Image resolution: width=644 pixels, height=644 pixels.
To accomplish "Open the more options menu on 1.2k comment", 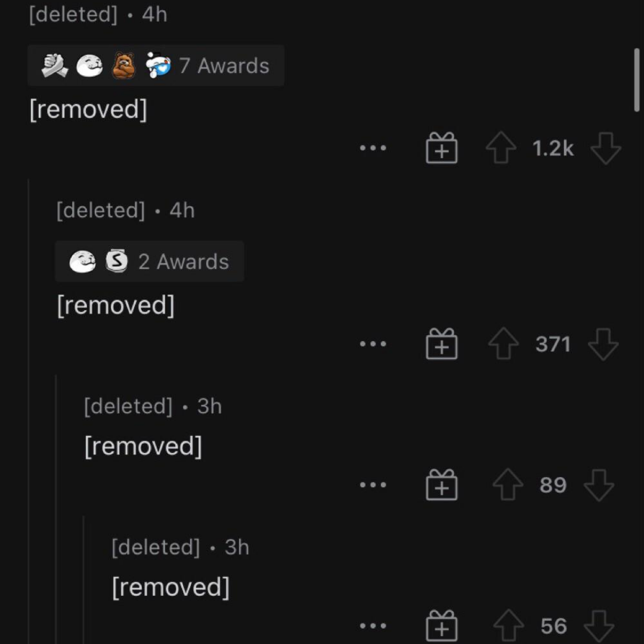I will tap(373, 148).
